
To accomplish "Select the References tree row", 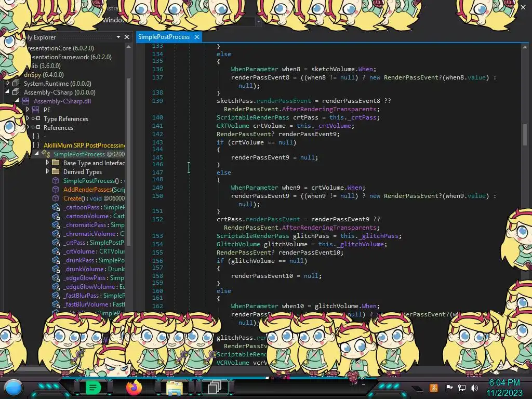I will pos(58,128).
